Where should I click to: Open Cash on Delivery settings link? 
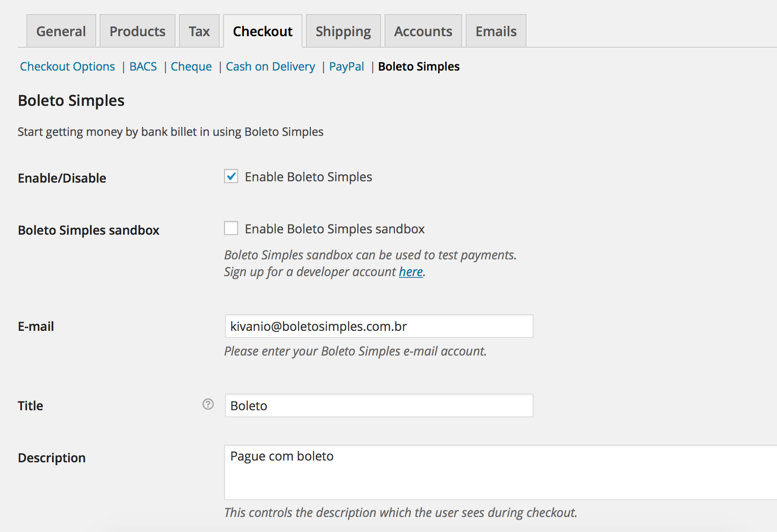pos(270,67)
